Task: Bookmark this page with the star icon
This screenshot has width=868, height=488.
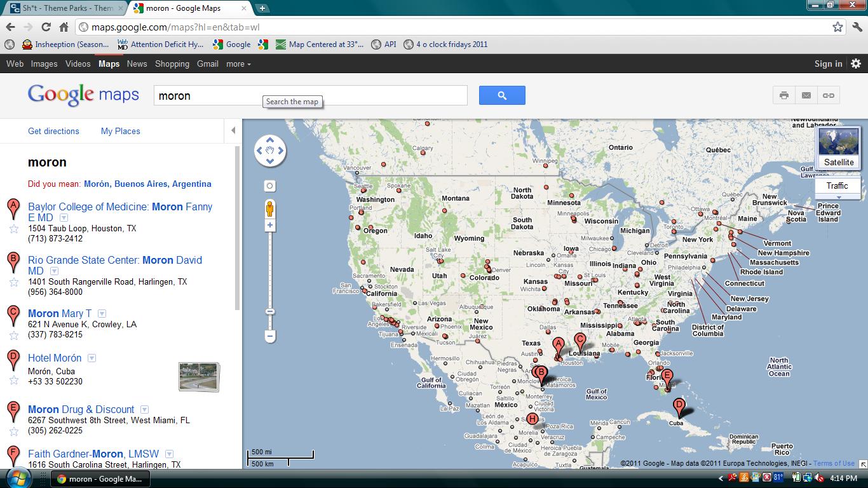Action: 837,27
